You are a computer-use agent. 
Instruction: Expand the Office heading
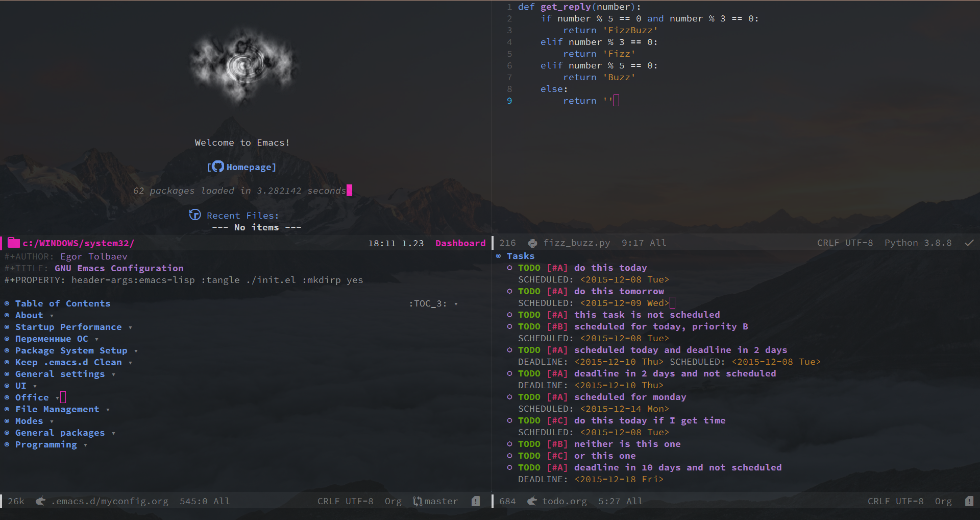click(x=57, y=398)
